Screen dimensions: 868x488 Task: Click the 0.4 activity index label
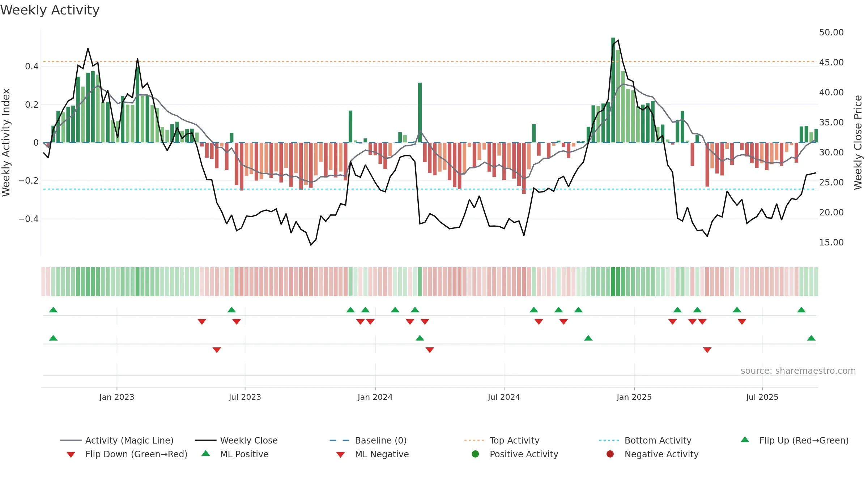click(x=32, y=67)
